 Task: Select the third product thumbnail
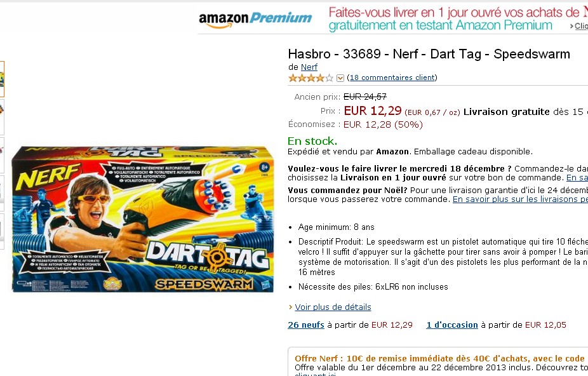coord(2,155)
